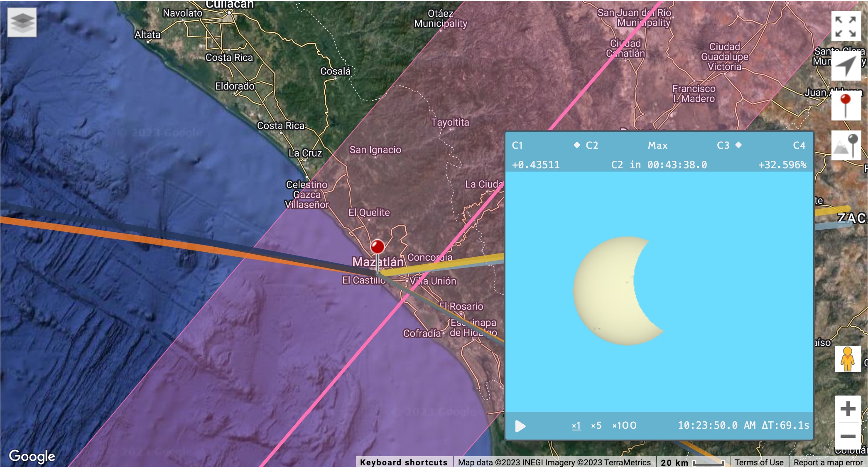Screen dimensions: 868x467
Task: Click the +0.43511 magnitude value
Action: pos(536,165)
